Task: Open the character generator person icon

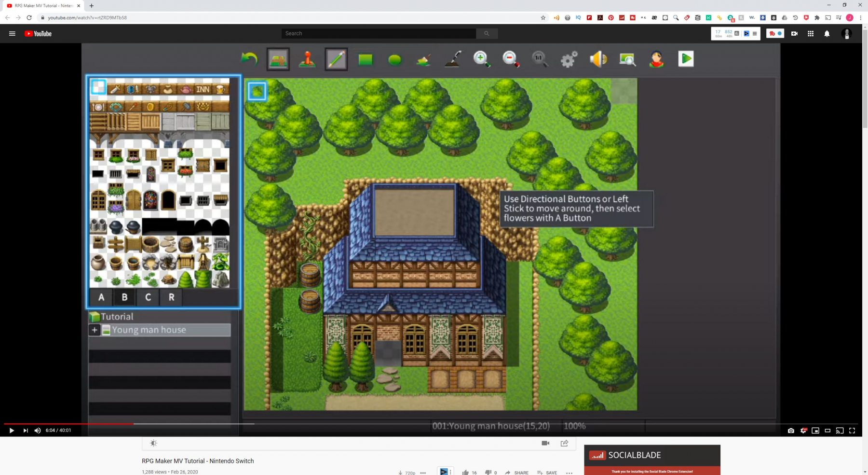Action: pyautogui.click(x=656, y=59)
